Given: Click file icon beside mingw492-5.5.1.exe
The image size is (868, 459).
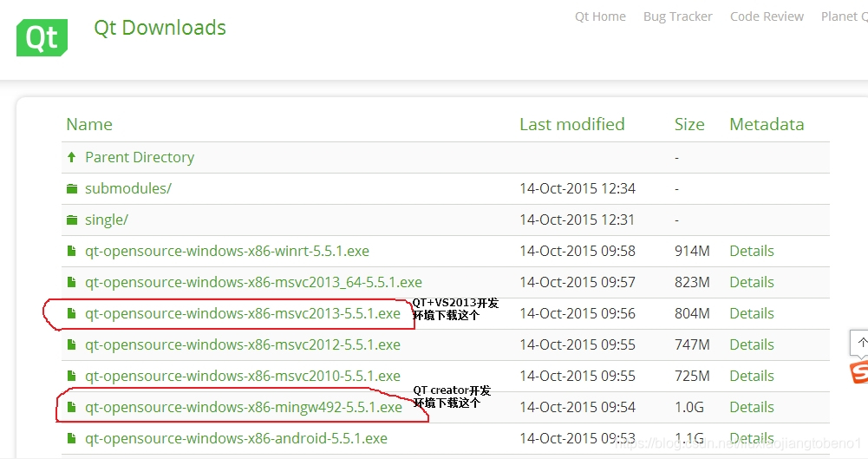Looking at the screenshot, I should [71, 407].
